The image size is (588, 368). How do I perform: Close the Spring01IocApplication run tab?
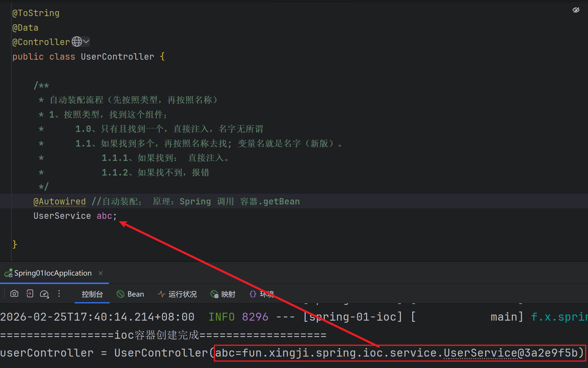[101, 273]
